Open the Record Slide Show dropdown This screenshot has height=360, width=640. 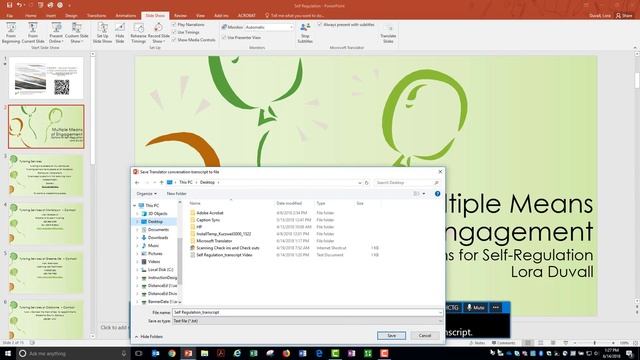point(158,33)
